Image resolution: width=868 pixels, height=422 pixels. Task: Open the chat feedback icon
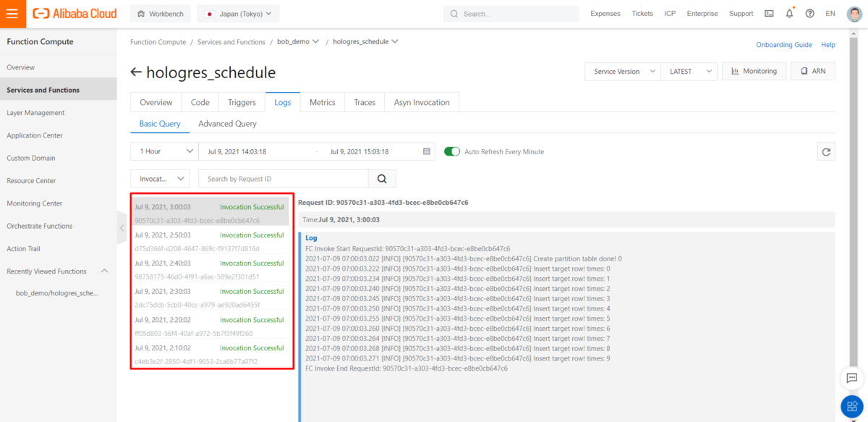pos(852,378)
